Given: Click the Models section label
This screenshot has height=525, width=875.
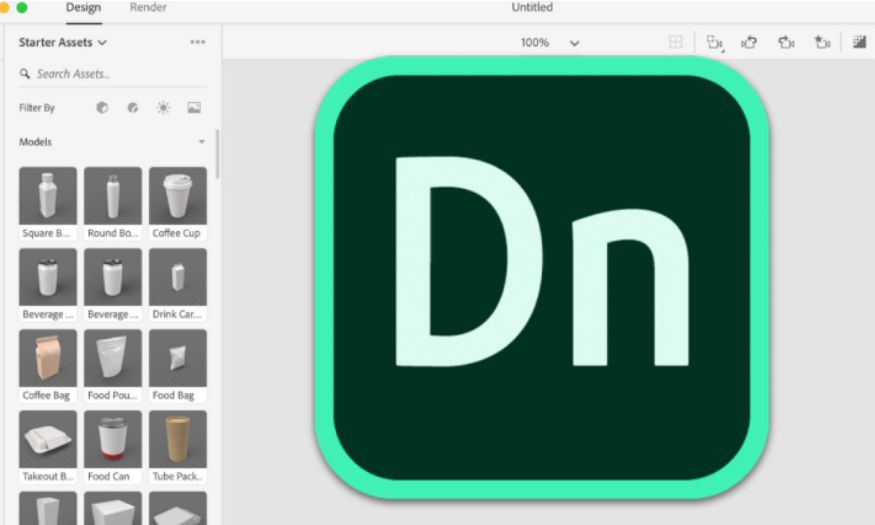Looking at the screenshot, I should click(x=36, y=142).
